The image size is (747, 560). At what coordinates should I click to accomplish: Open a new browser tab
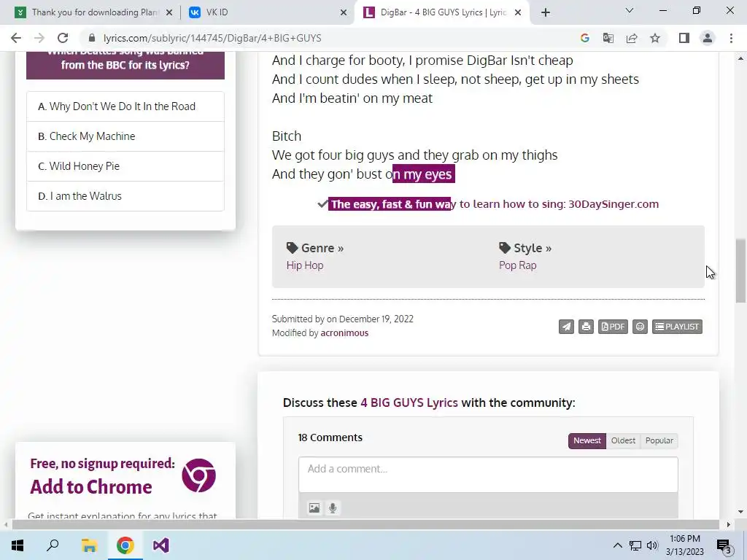546,12
